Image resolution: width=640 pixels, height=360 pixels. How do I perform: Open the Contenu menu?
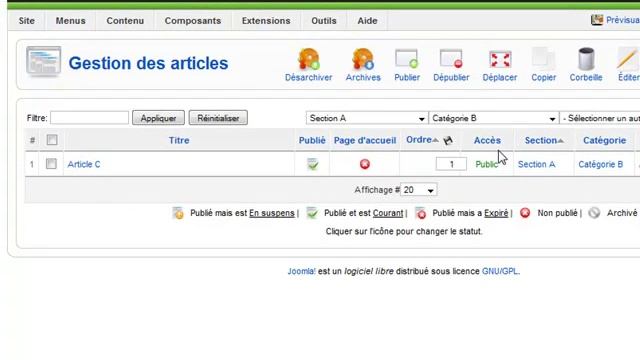tap(125, 21)
